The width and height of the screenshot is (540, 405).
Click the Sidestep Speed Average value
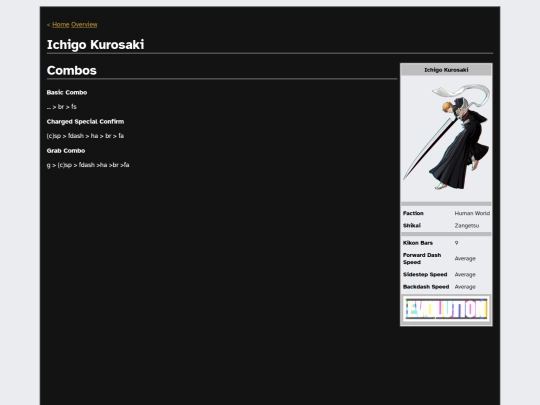(x=465, y=274)
